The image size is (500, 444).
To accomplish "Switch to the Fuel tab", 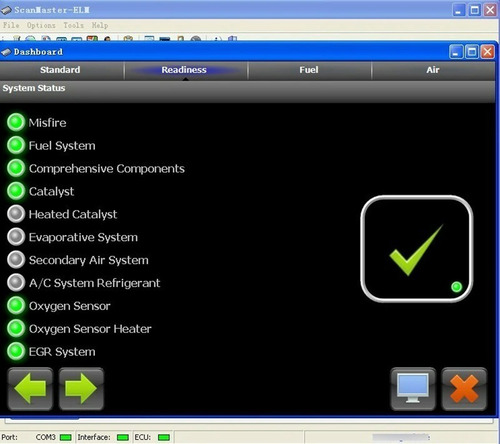I will (309, 70).
